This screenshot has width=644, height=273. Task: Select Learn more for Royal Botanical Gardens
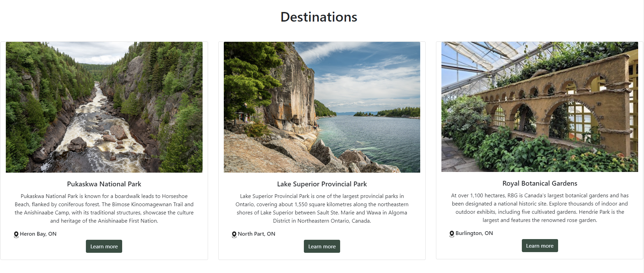[x=540, y=246]
